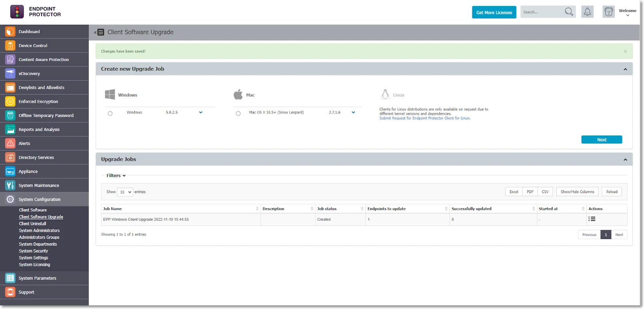Select the Windows client radio button
This screenshot has height=309, width=644.
pyautogui.click(x=110, y=114)
